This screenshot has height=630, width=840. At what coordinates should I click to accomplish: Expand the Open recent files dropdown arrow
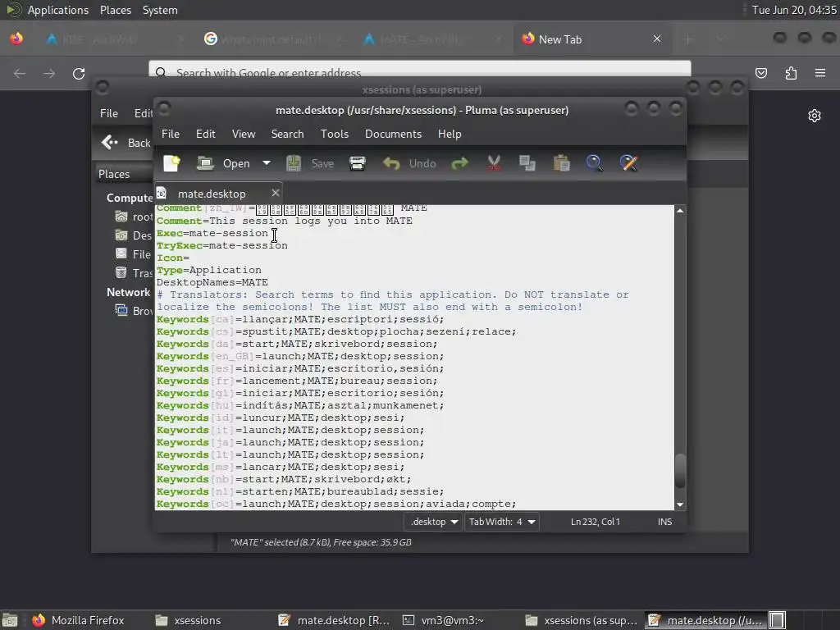coord(267,163)
